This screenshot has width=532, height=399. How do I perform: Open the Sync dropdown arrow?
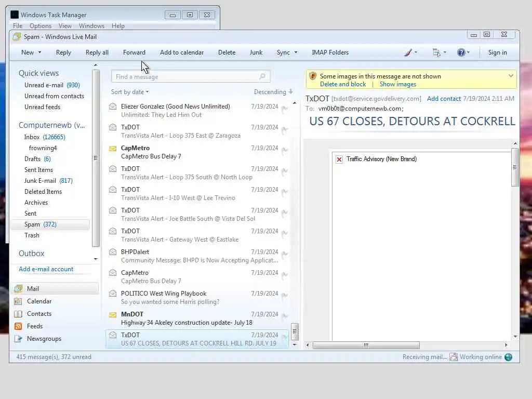tap(296, 52)
